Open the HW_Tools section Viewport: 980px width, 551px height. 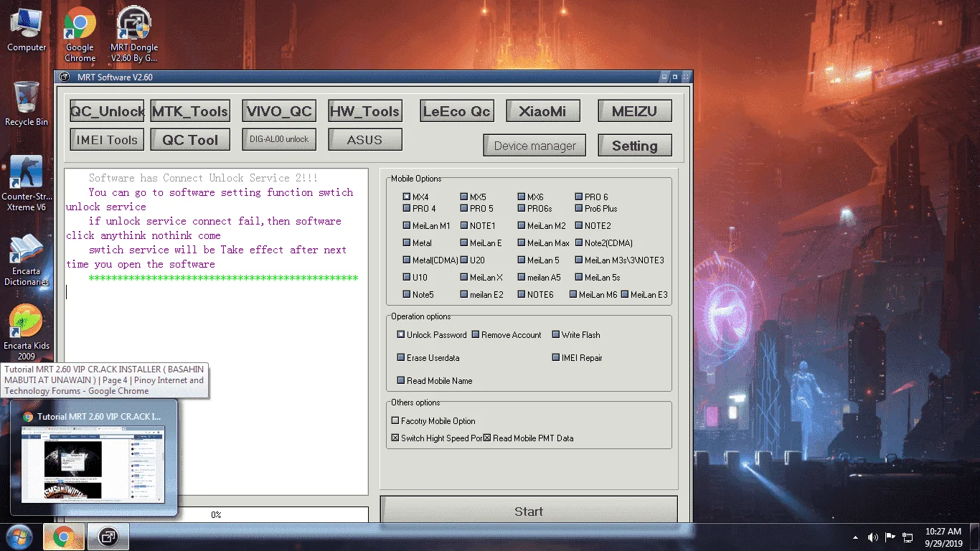click(x=364, y=111)
